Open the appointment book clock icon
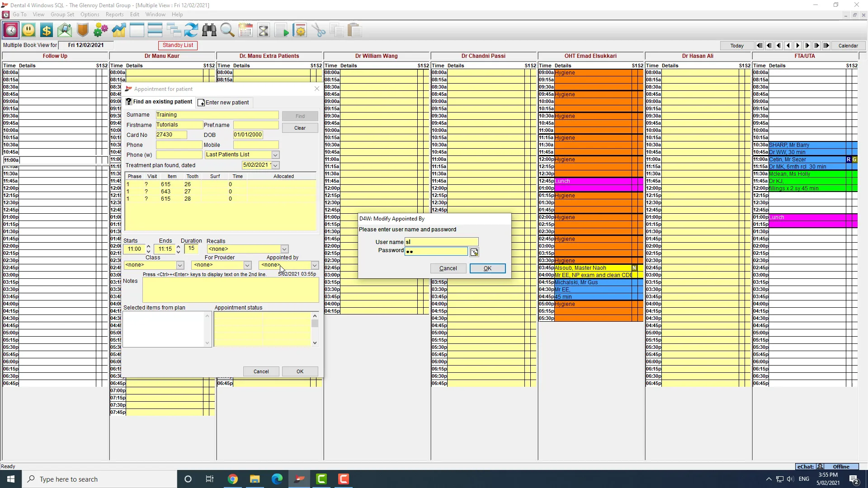The width and height of the screenshot is (868, 488). coord(10,30)
